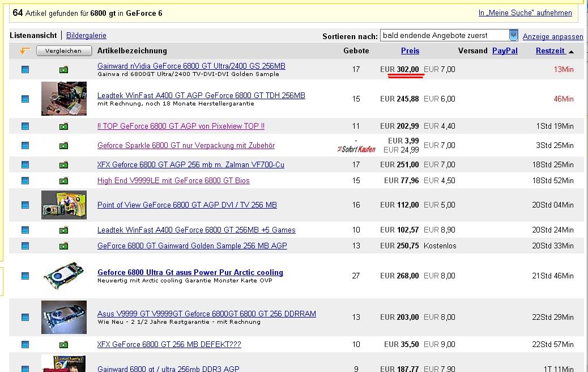Click the price 'EUR 202,99'
Screen dimensions: 588x372
[399, 126]
